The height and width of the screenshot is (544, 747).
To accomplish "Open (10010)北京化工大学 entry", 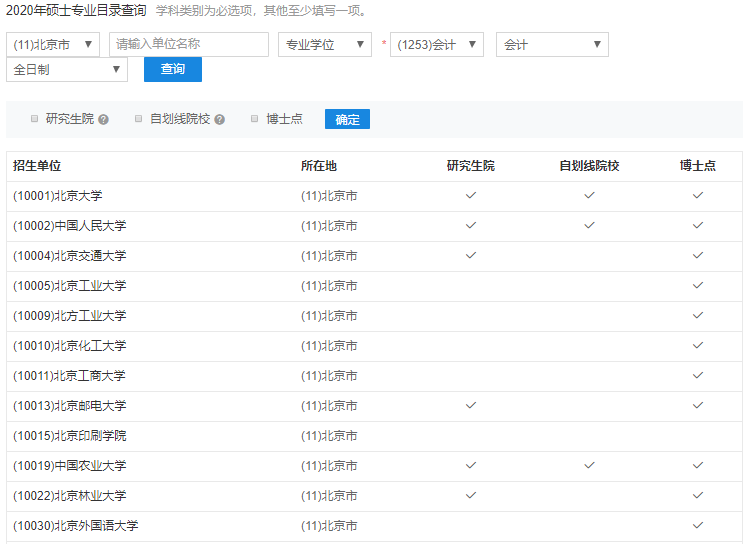I will [70, 346].
